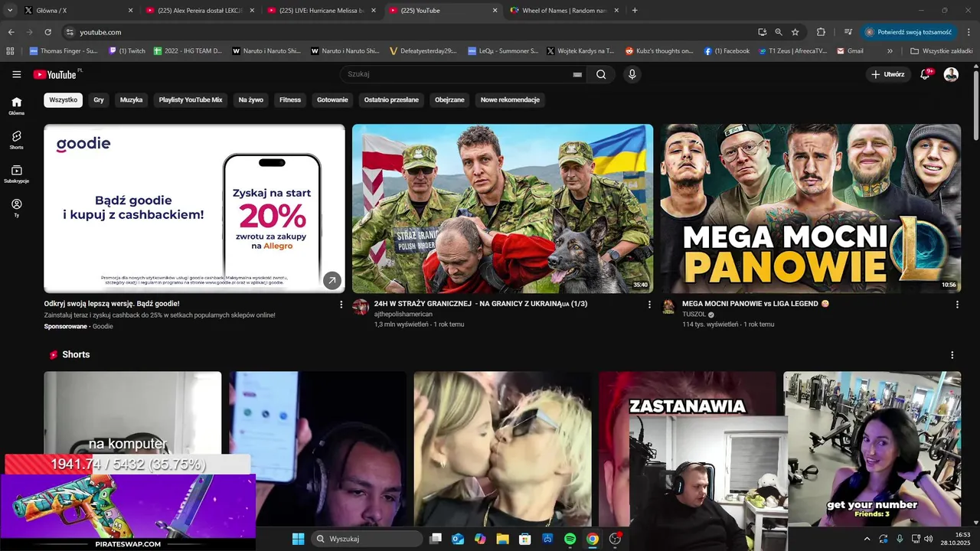Select the Obejrzane filter chip
This screenshot has width=980, height=551.
pos(449,99)
